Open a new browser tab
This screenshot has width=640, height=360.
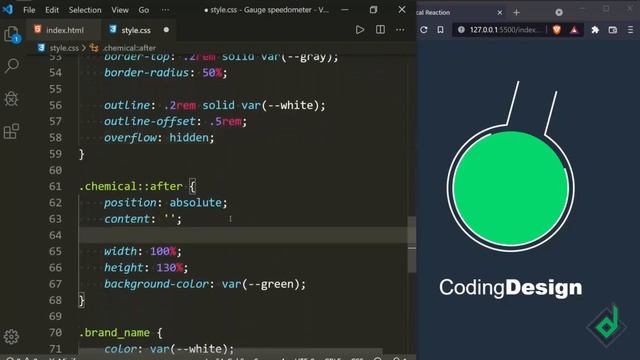click(516, 13)
